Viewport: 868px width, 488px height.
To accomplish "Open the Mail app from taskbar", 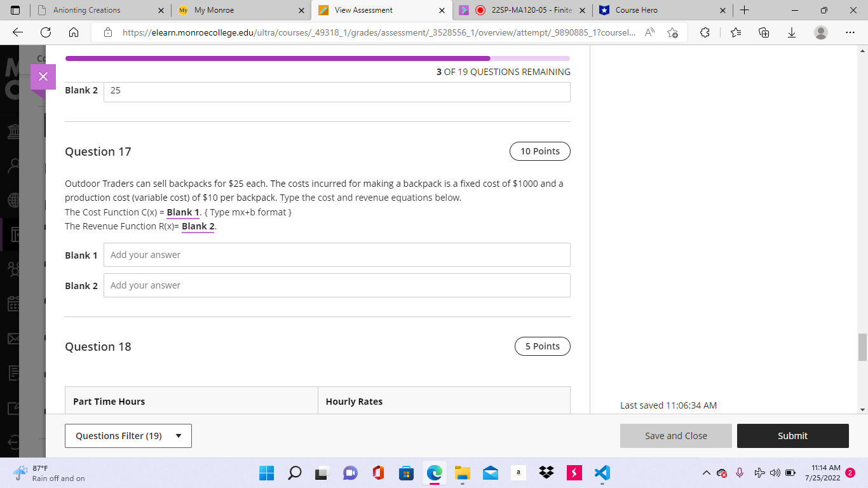I will (x=490, y=473).
